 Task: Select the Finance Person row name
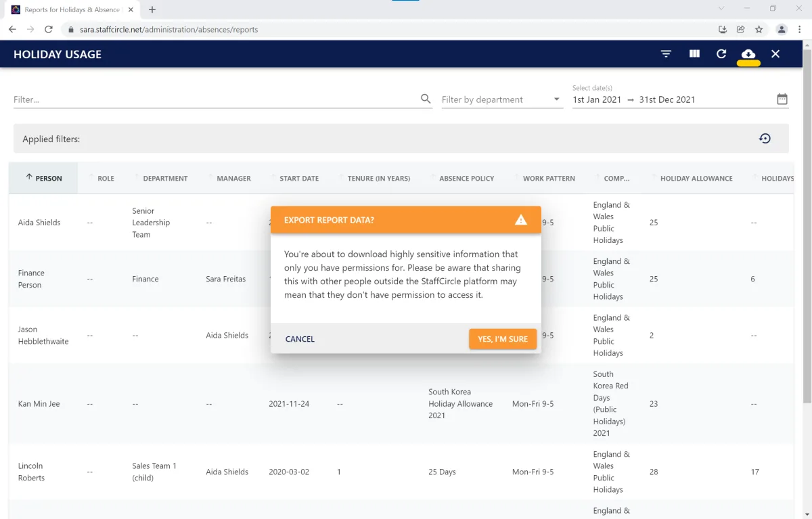pos(31,279)
